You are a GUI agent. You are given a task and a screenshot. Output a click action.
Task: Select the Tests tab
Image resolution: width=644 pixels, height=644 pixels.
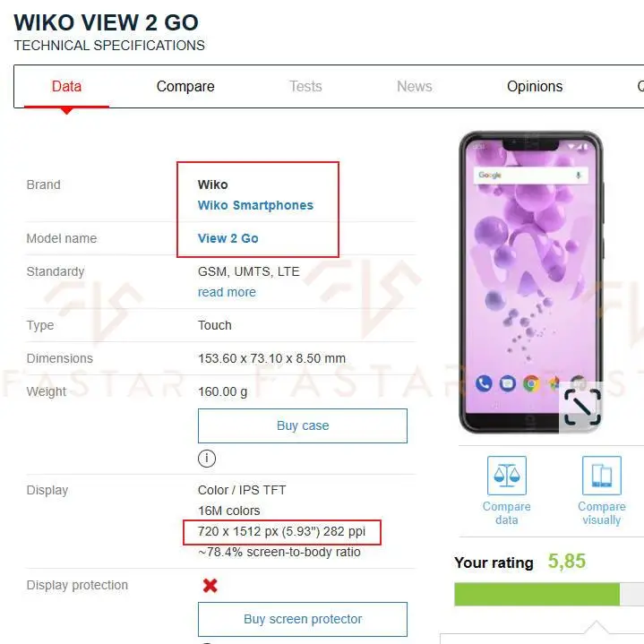(x=305, y=86)
